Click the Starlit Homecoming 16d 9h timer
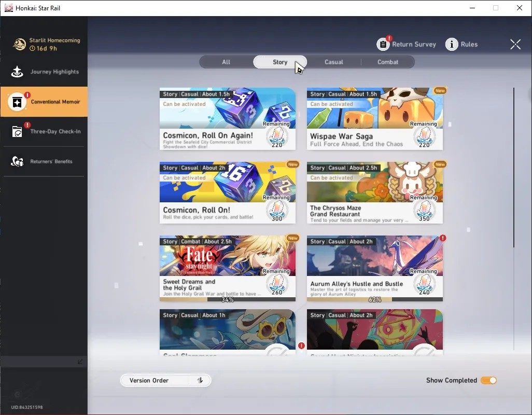532x415 pixels. point(43,49)
